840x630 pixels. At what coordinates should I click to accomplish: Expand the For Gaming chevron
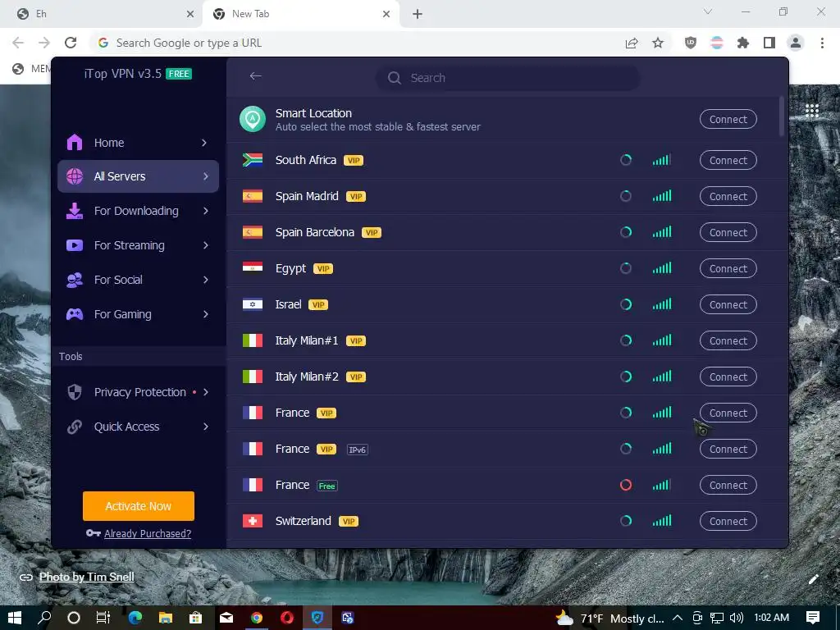coord(206,314)
